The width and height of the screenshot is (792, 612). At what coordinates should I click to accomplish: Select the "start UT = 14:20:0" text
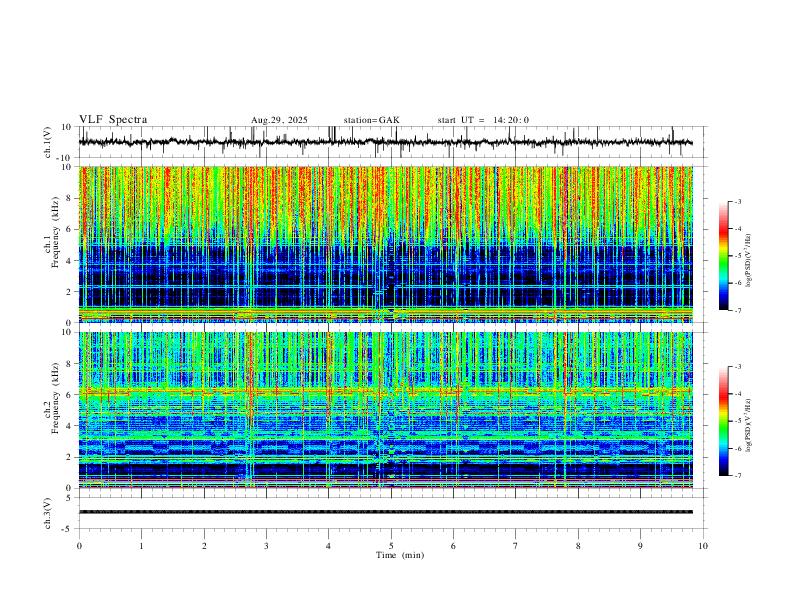pos(483,120)
